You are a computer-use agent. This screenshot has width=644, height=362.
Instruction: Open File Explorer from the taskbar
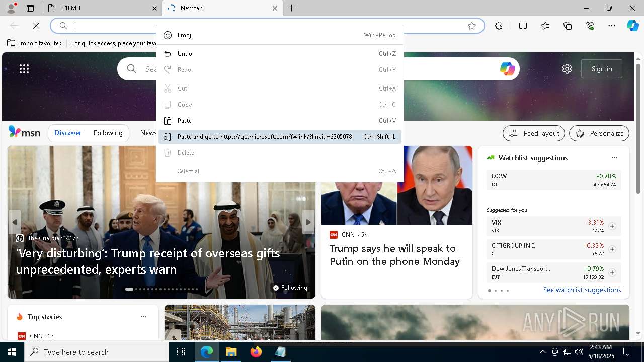click(x=231, y=352)
